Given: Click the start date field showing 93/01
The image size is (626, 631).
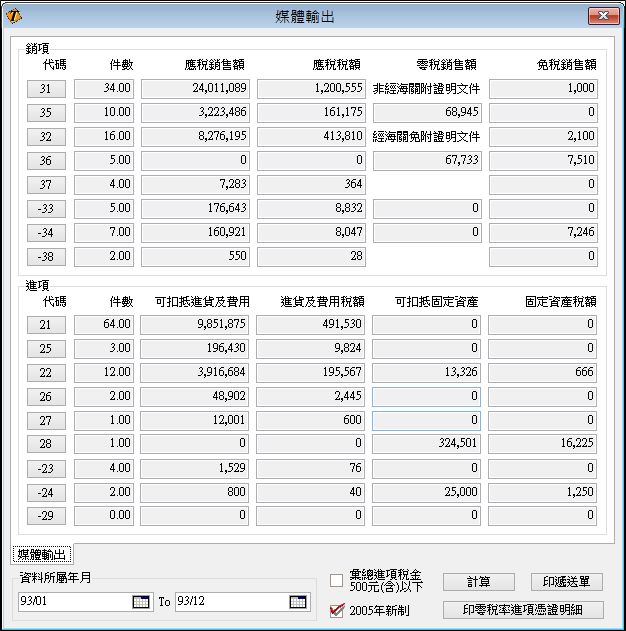Looking at the screenshot, I should tap(75, 601).
